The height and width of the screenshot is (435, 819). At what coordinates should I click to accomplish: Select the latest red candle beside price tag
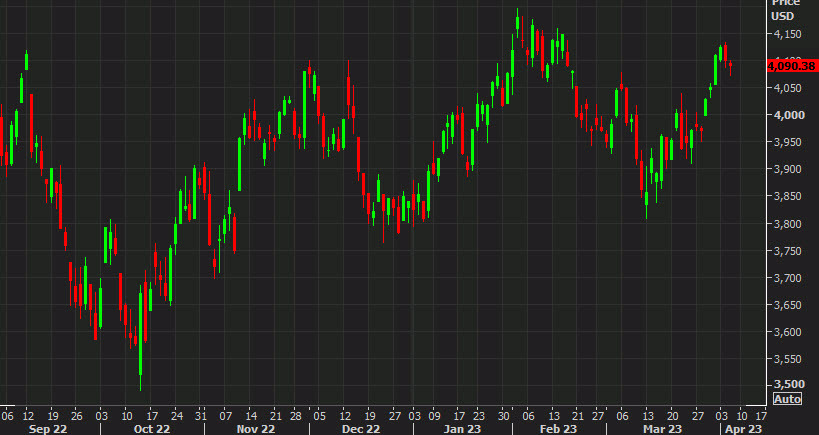[x=730, y=66]
